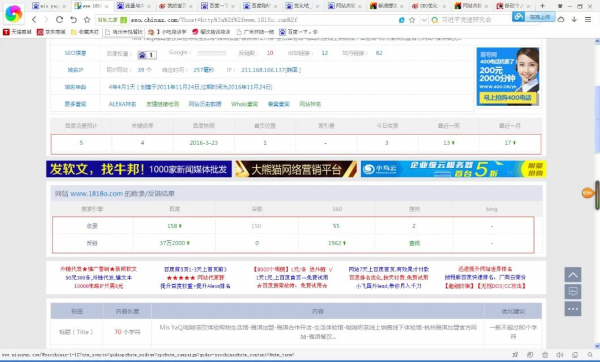Click the 大熊猫网络营销平台 banner
The height and width of the screenshot is (362, 600).
296,169
